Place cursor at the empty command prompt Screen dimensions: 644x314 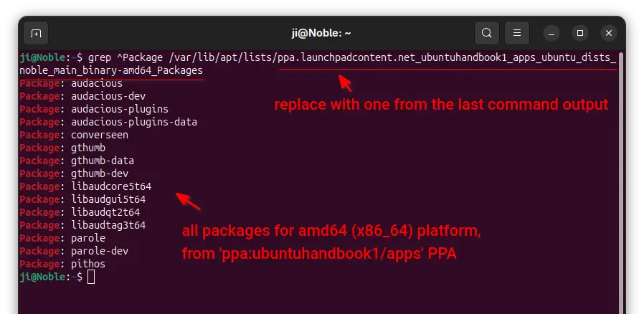coord(91,277)
